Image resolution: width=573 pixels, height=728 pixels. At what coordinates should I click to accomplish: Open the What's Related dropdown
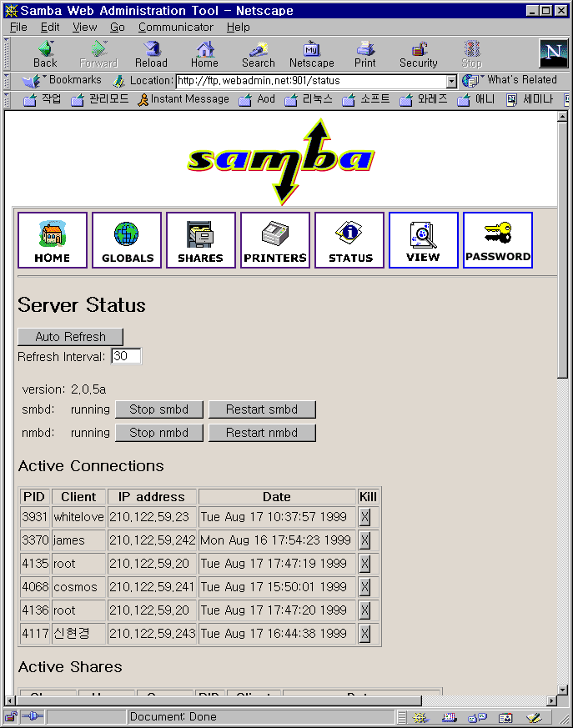510,80
